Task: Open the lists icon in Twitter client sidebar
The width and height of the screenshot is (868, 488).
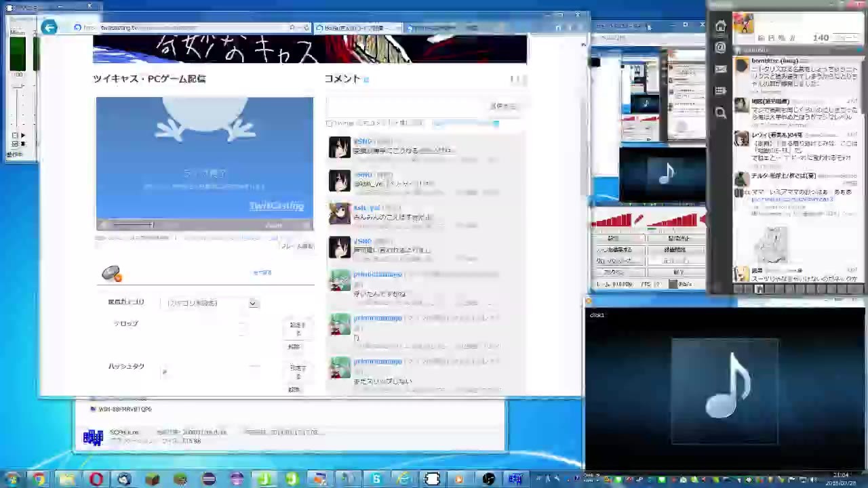Action: (x=720, y=91)
